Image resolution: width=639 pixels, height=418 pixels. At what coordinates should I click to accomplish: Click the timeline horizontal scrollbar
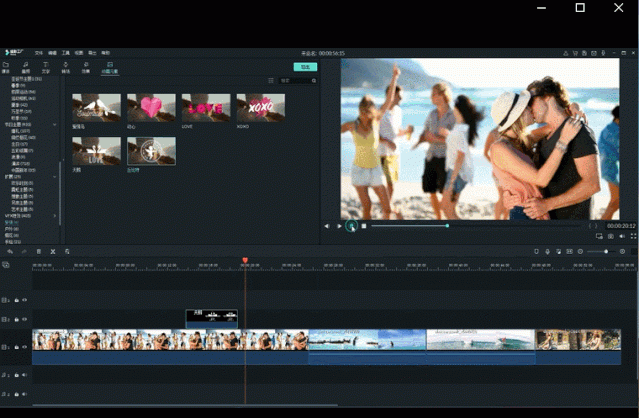[x=185, y=405]
